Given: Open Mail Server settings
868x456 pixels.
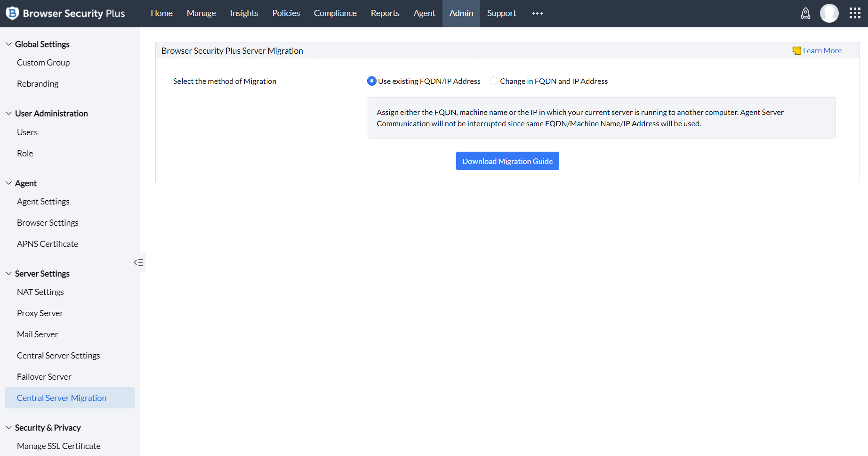Looking at the screenshot, I should (x=38, y=334).
